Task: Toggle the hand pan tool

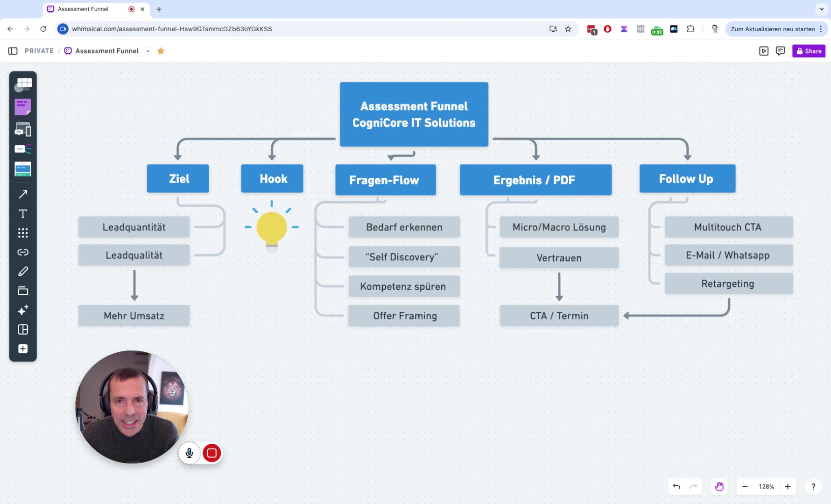Action: [x=719, y=487]
